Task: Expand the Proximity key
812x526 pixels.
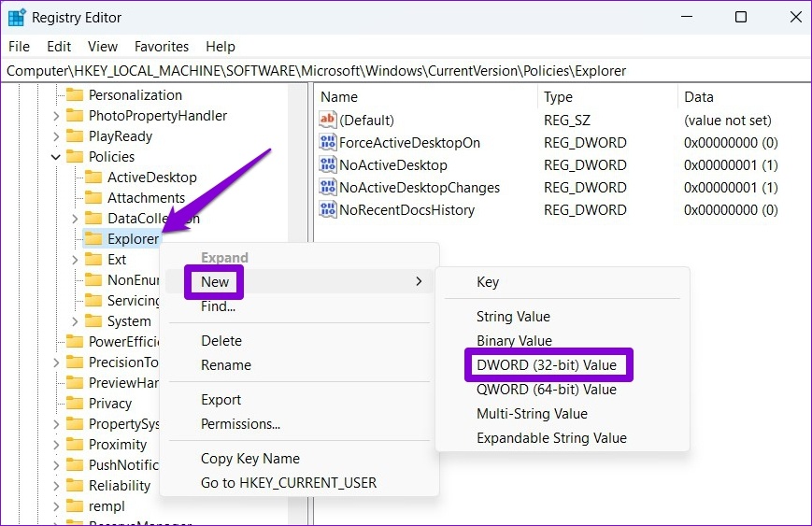Action: tap(56, 445)
